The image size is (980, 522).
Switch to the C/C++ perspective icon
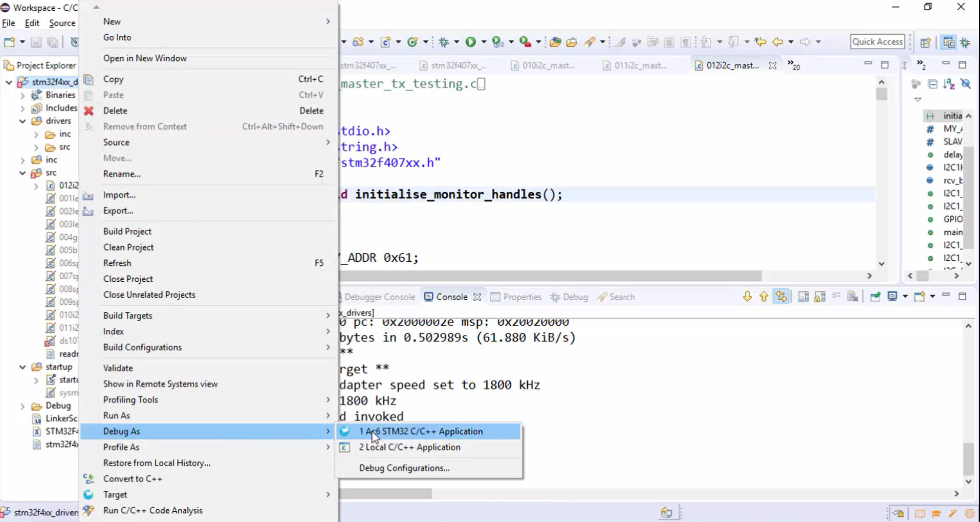pyautogui.click(x=948, y=42)
